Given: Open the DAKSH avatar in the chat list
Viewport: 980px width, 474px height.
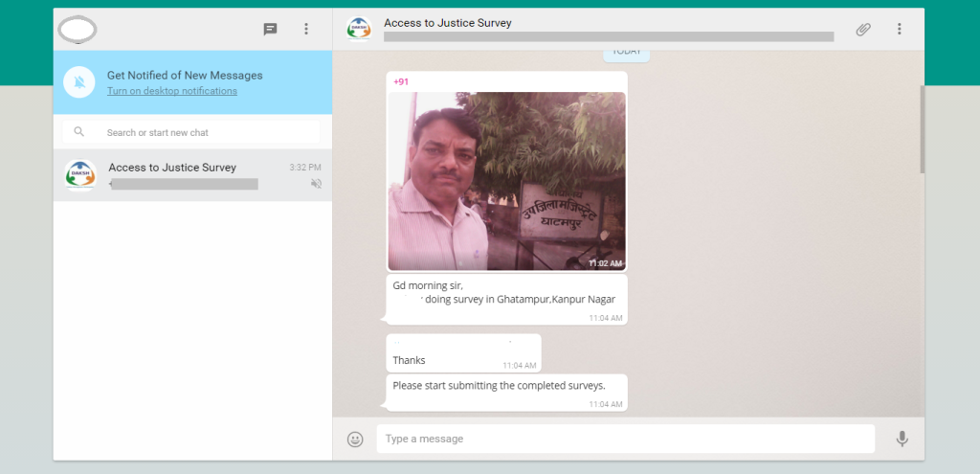Looking at the screenshot, I should tap(80, 175).
